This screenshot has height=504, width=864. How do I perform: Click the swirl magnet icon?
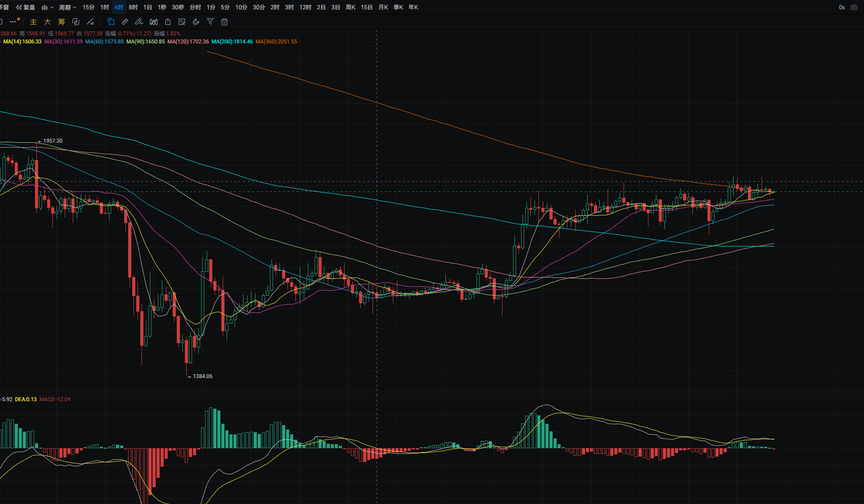click(x=196, y=22)
